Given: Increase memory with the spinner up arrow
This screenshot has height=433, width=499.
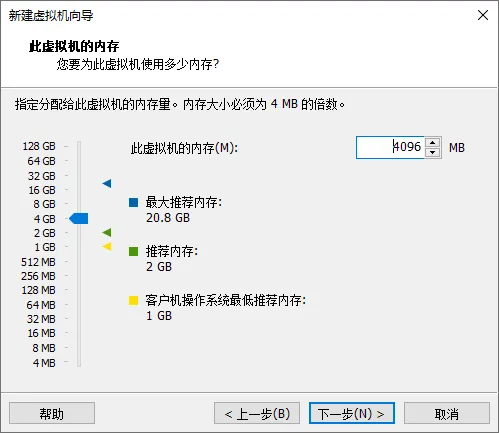Looking at the screenshot, I should (x=433, y=143).
